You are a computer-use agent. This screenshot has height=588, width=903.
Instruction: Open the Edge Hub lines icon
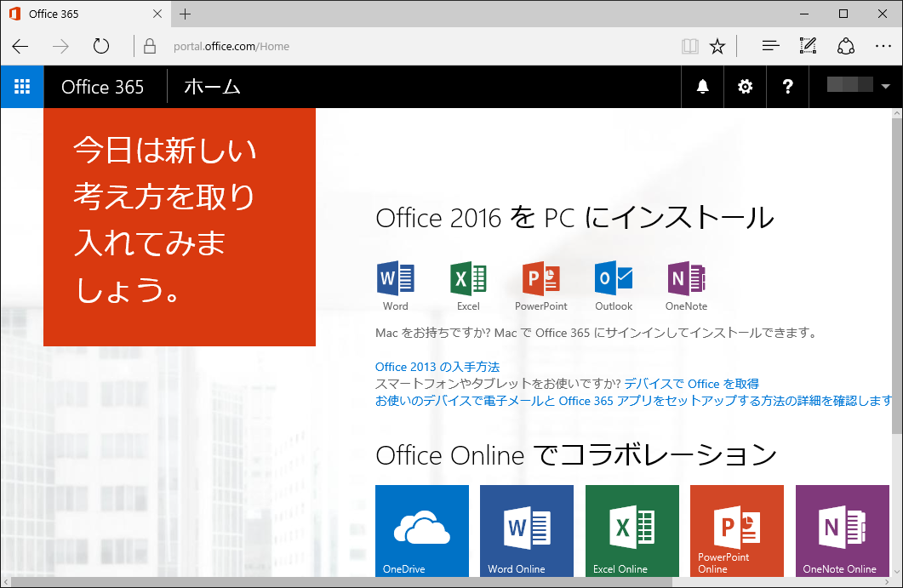pyautogui.click(x=770, y=46)
